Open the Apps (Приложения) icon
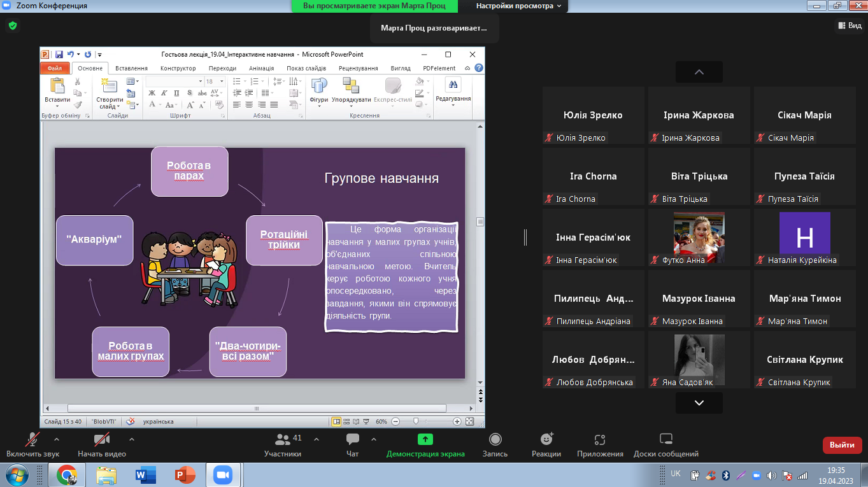The width and height of the screenshot is (868, 487). click(599, 439)
